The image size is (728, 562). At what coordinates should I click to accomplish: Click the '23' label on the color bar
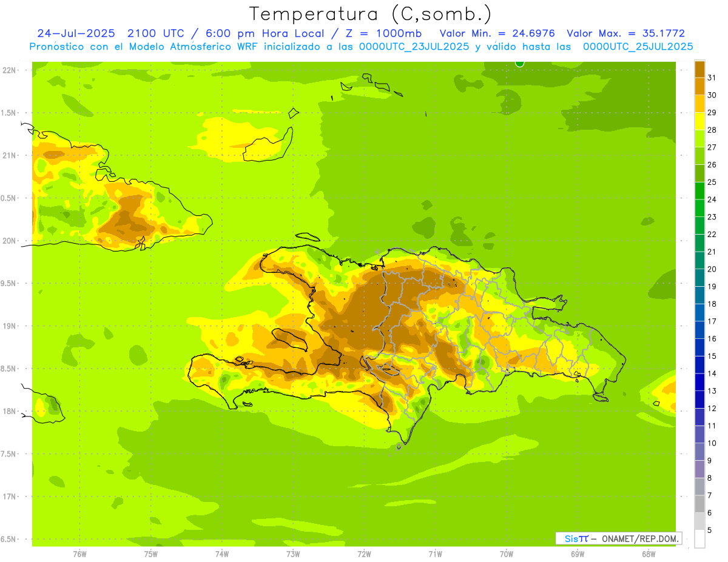[x=712, y=216]
